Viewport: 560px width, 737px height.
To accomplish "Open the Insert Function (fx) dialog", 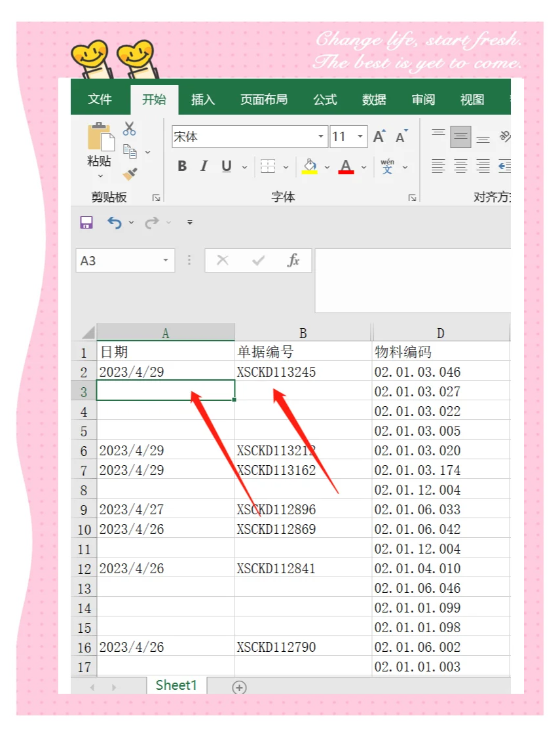I will tap(295, 260).
